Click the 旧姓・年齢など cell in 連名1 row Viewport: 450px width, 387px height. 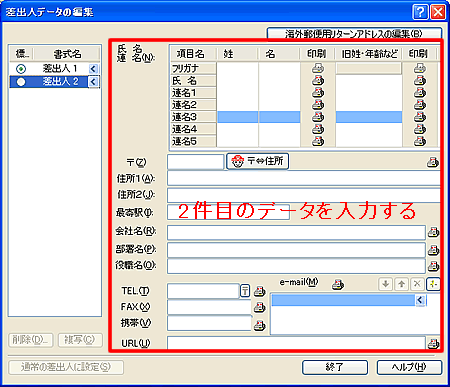coord(369,93)
